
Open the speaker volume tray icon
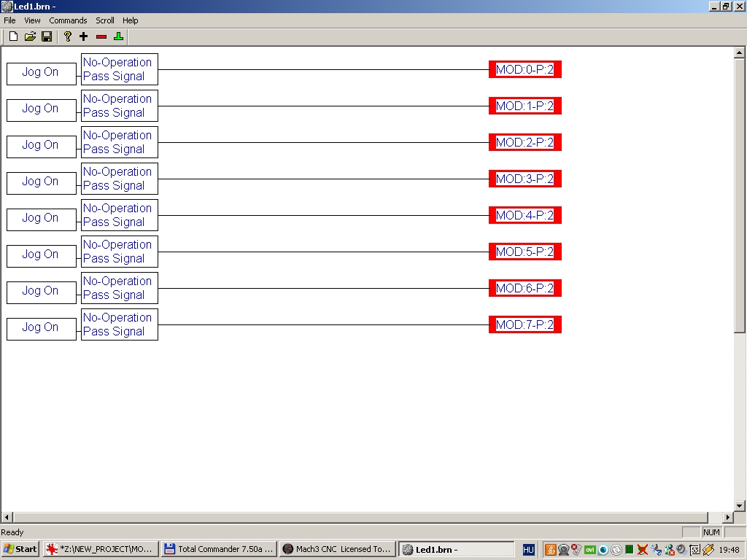coord(682,550)
